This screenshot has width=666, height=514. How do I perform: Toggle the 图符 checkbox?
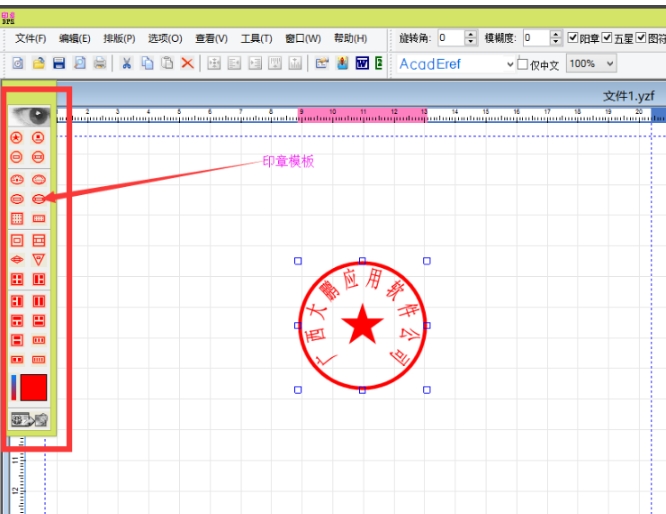641,37
